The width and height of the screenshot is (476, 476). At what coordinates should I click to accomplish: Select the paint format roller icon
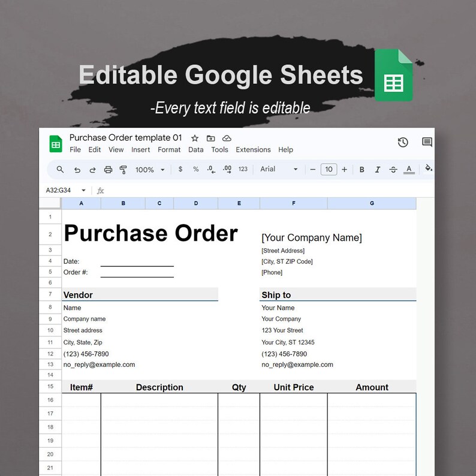123,170
